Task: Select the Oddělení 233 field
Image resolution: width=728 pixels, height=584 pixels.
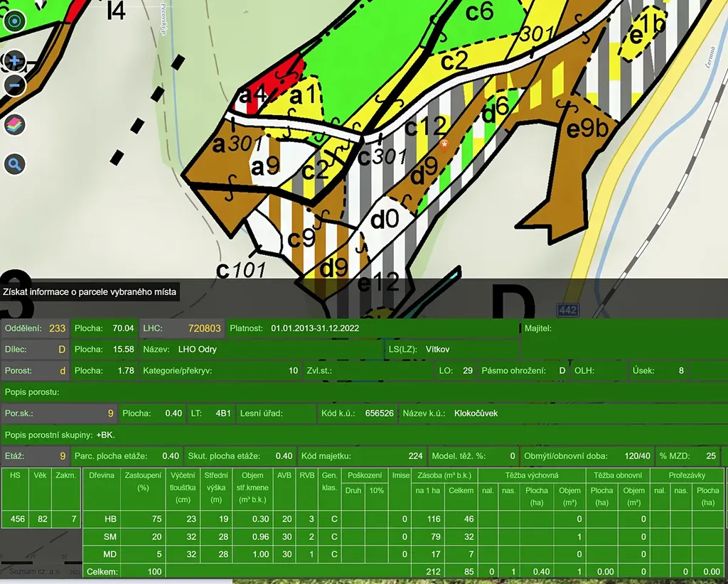Action: click(x=35, y=328)
